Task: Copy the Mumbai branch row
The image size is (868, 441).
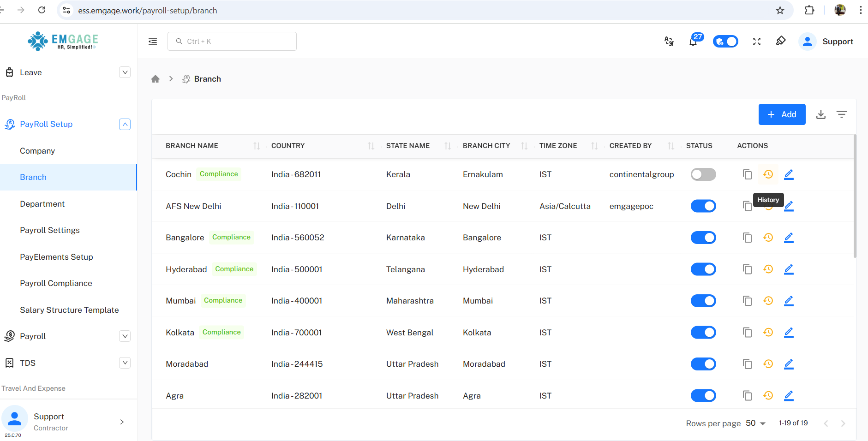Action: [747, 301]
